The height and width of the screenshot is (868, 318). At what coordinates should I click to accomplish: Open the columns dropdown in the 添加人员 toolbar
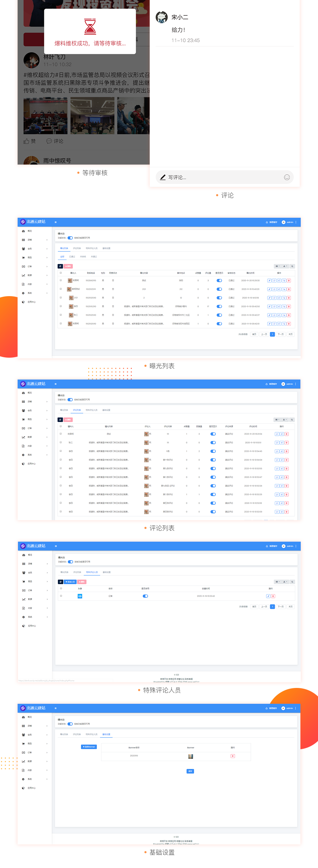click(x=278, y=582)
